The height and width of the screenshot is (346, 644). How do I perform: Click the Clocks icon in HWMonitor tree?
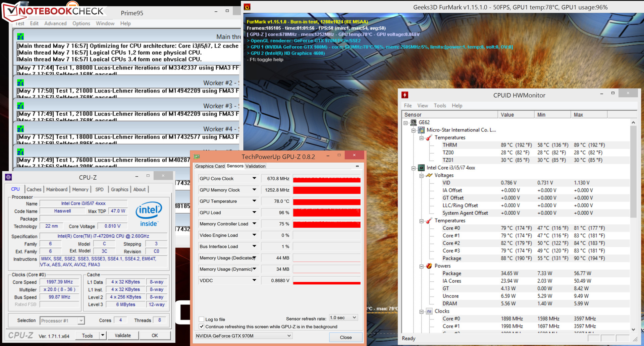429,311
